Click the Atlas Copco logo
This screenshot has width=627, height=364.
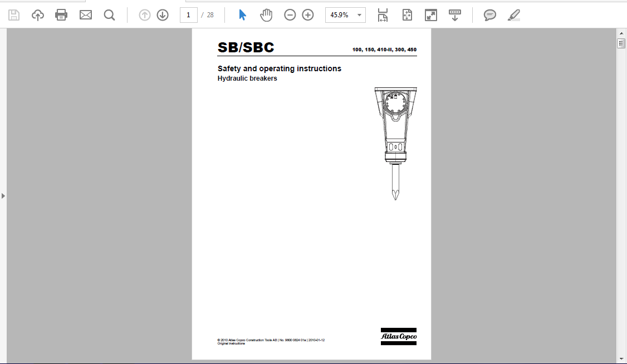click(x=398, y=336)
